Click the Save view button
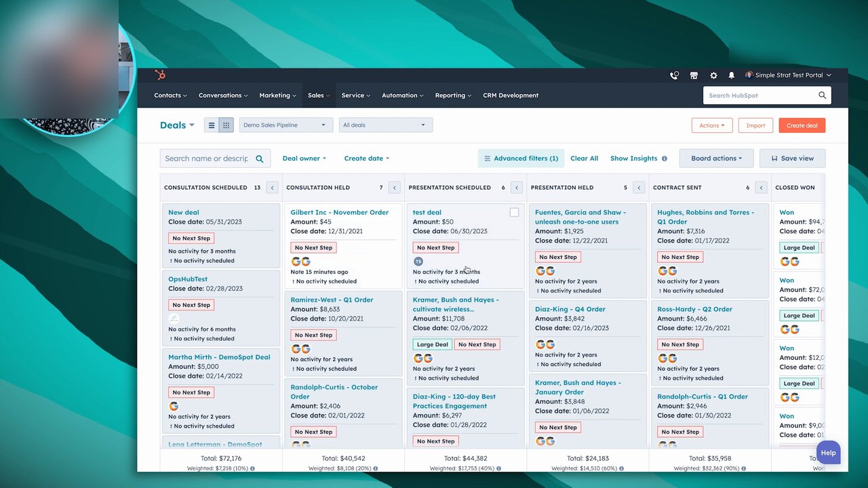 [x=792, y=159]
